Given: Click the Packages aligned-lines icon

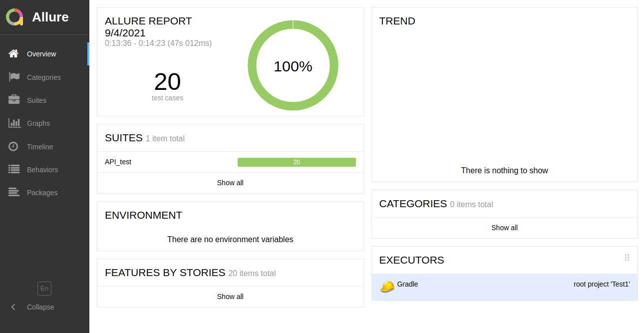Looking at the screenshot, I should (x=14, y=192).
